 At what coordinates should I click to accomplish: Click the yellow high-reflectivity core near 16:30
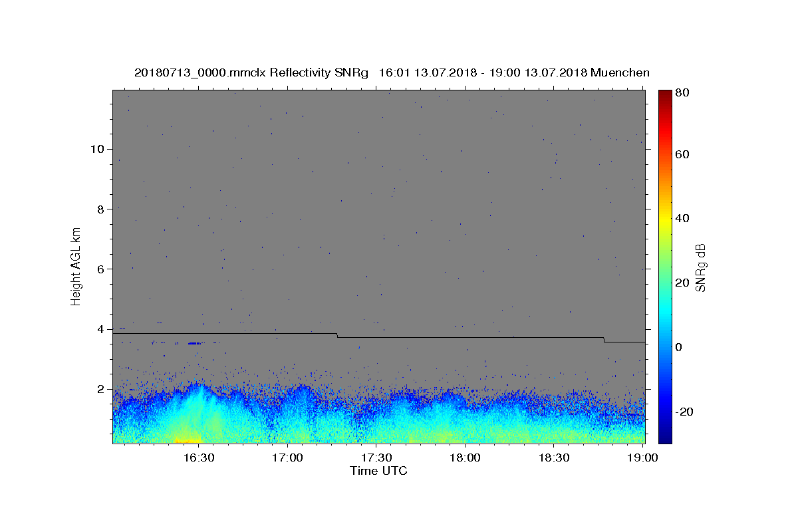coord(188,438)
